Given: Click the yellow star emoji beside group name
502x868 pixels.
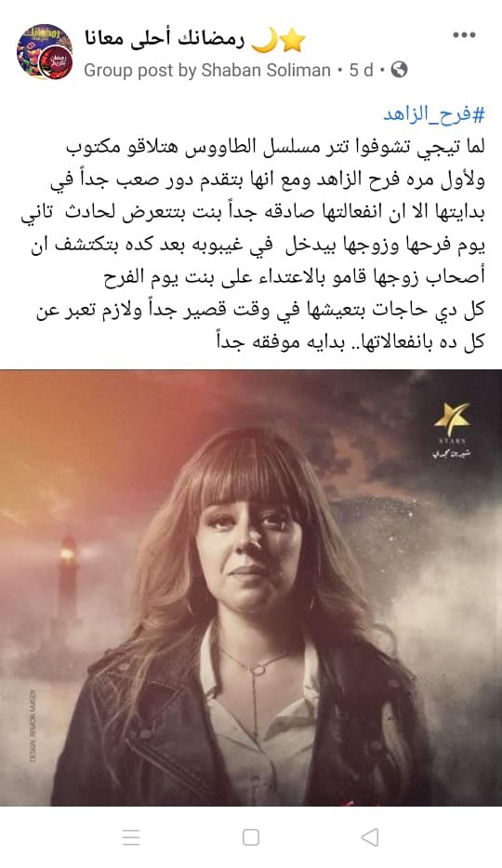Looking at the screenshot, I should tap(293, 40).
